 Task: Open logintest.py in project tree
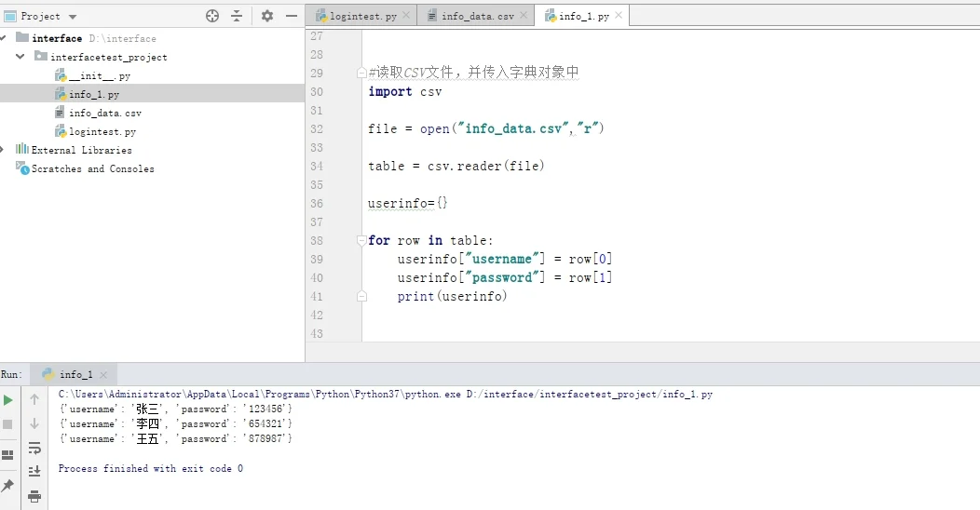[x=102, y=132]
